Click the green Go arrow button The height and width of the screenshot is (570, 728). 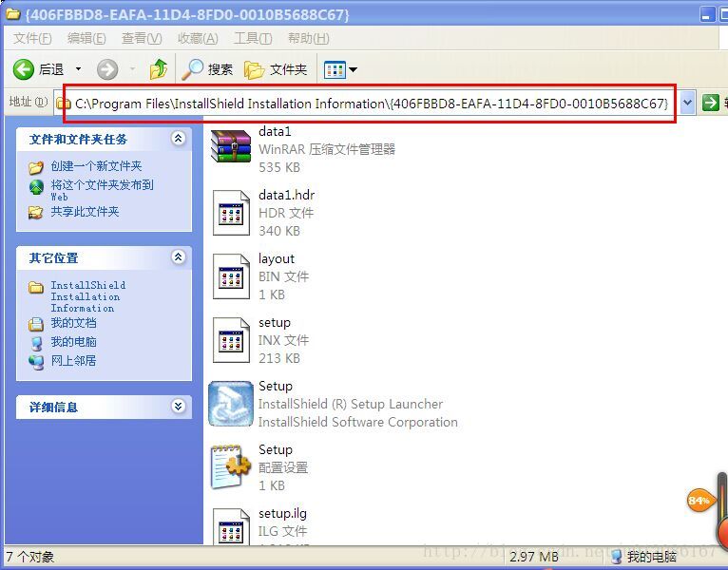pos(710,103)
